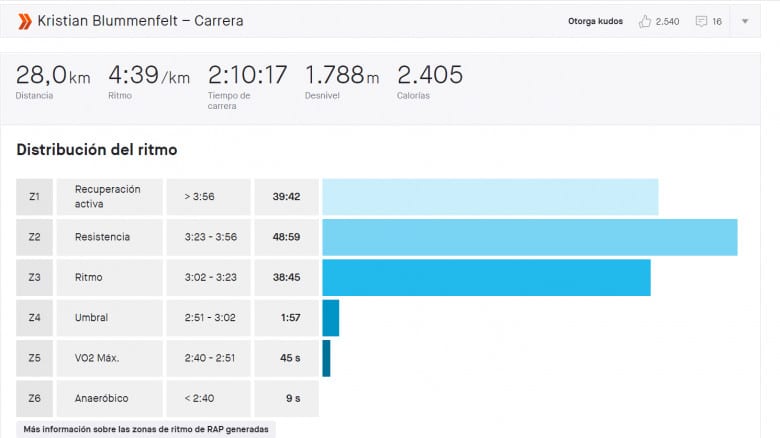Click the 2.540 kudos count
Image resolution: width=780 pixels, height=438 pixels.
tap(667, 21)
